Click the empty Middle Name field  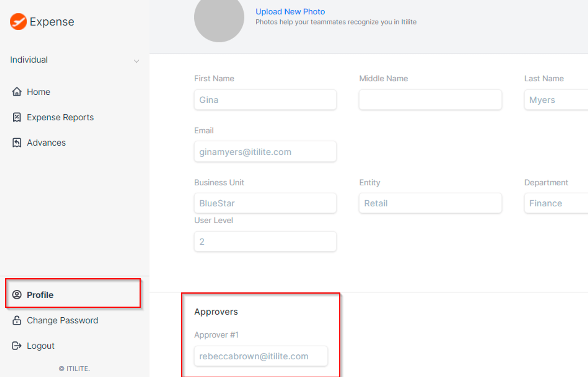click(x=430, y=100)
